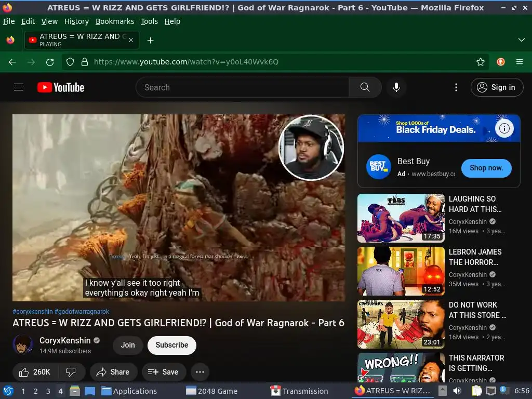Open Applications window from taskbar
The height and width of the screenshot is (399, 532).
point(129,391)
